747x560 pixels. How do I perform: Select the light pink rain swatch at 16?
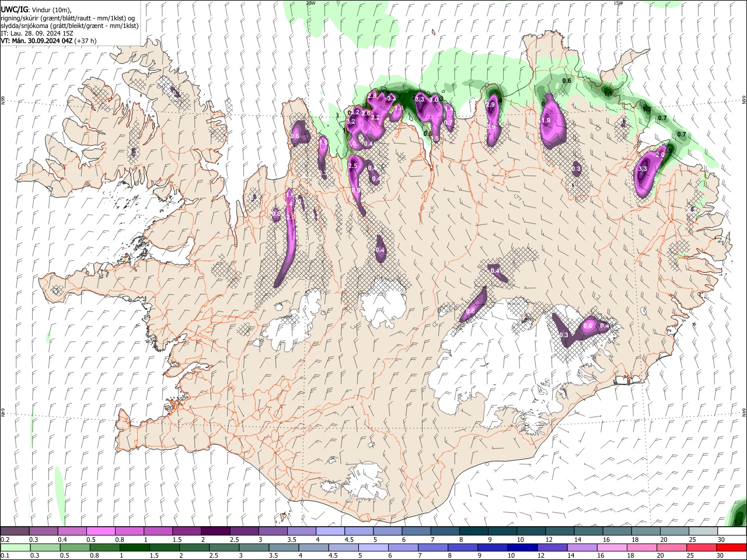[612, 547]
